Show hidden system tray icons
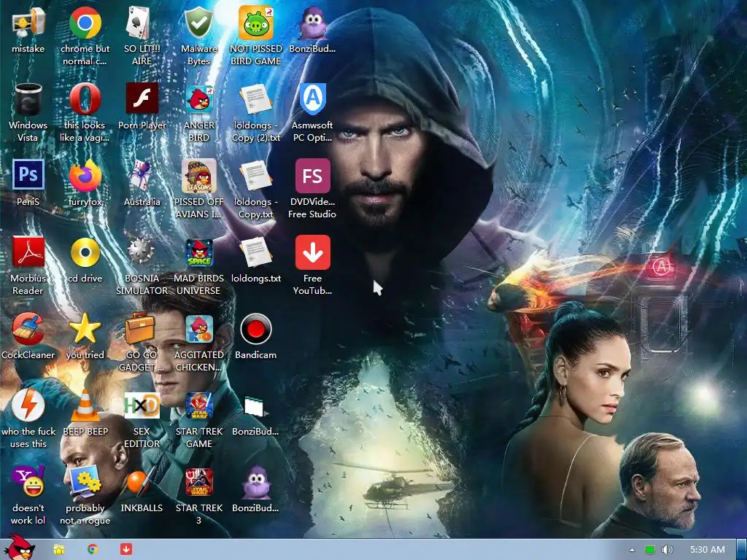This screenshot has height=560, width=747. tap(632, 550)
